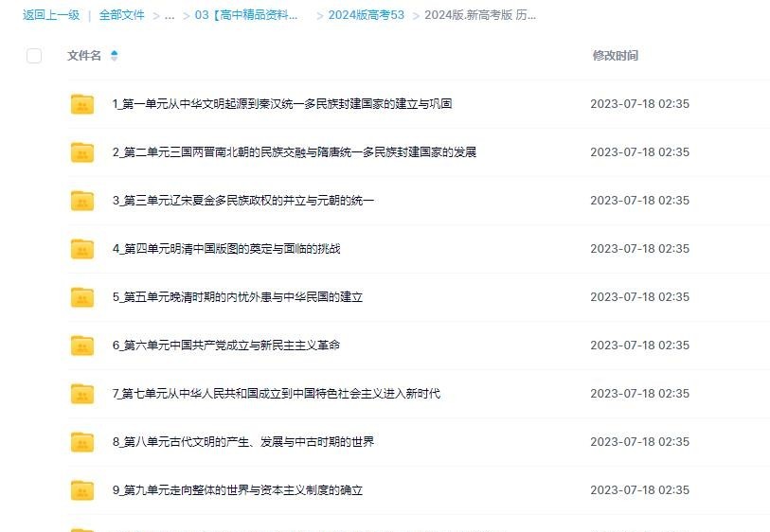The height and width of the screenshot is (532, 770).
Task: Open folder icon for 第九单元走向整体的世界
Action: [82, 490]
